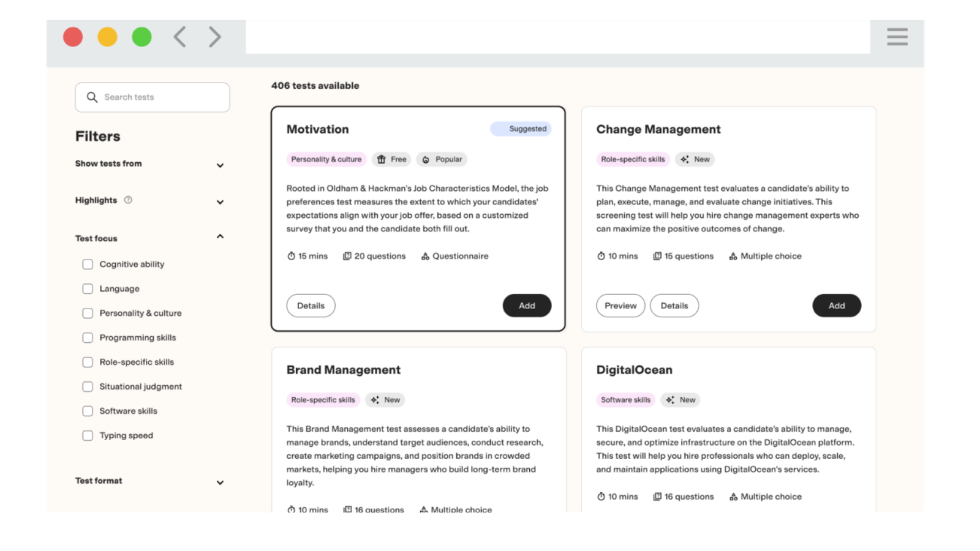Click the questions icon in DigitalOcean card
This screenshot has height=551, width=980.
pyautogui.click(x=657, y=497)
